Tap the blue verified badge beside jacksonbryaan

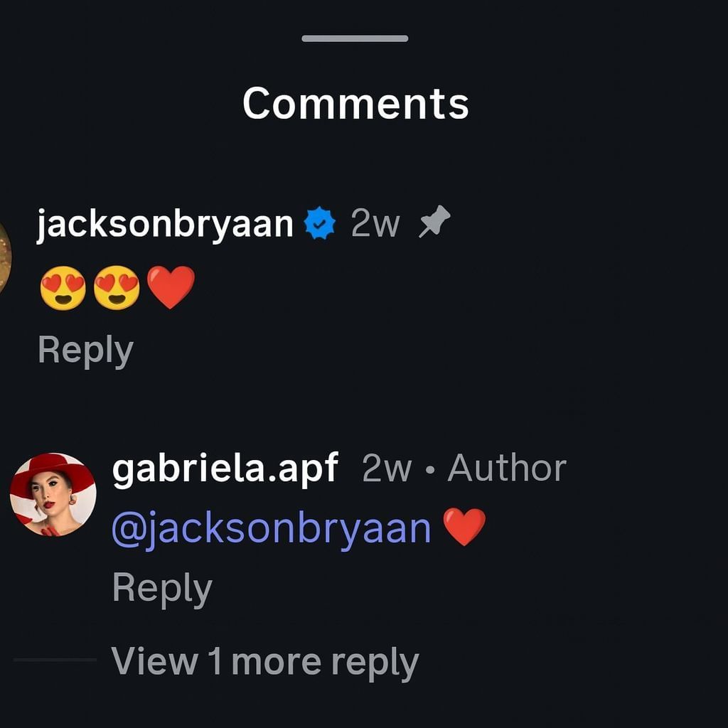(x=319, y=223)
